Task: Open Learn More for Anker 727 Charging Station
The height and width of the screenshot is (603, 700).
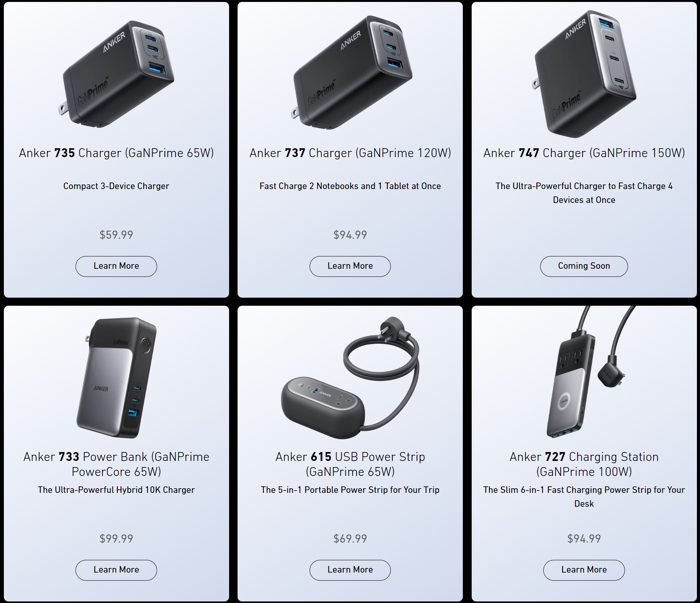Action: (584, 570)
